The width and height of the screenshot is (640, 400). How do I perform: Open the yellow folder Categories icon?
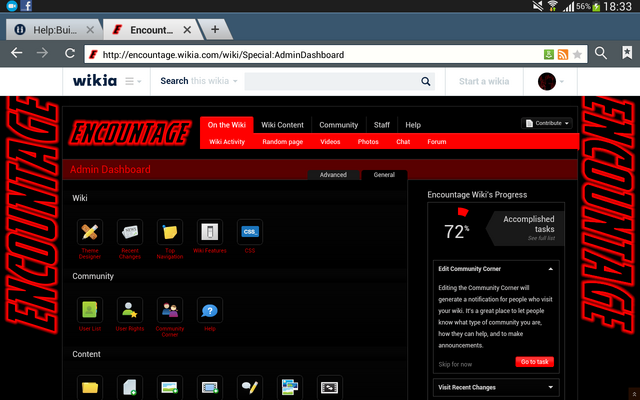tap(90, 387)
